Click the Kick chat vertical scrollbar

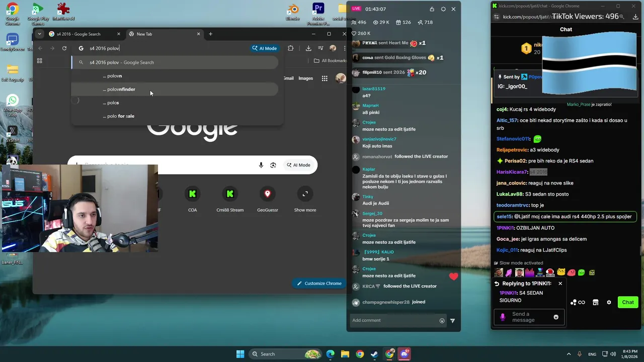[641, 251]
